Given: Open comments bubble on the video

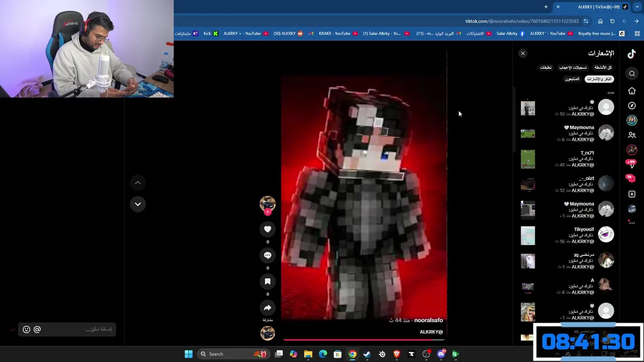Looking at the screenshot, I should 268,255.
